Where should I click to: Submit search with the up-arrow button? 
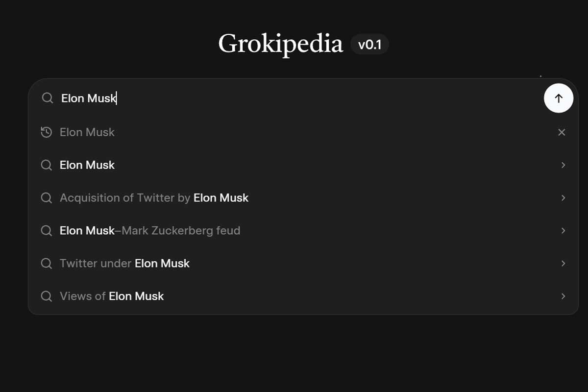coord(558,98)
